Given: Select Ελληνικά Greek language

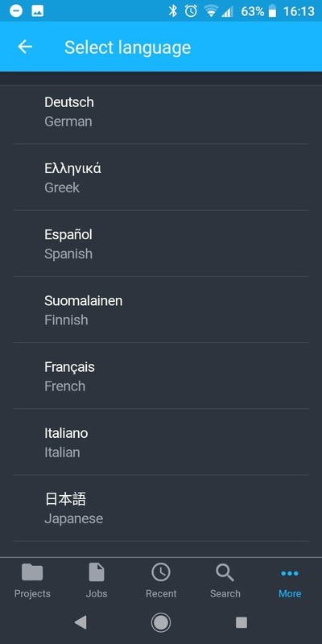Looking at the screenshot, I should pos(161,177).
